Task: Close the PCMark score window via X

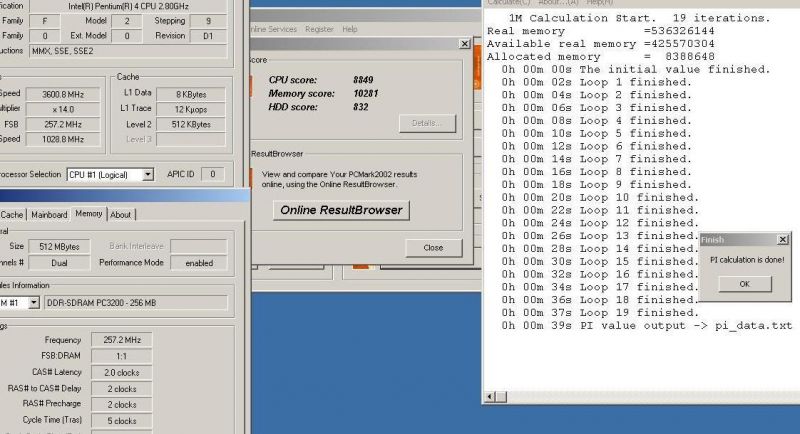Action: [x=464, y=44]
